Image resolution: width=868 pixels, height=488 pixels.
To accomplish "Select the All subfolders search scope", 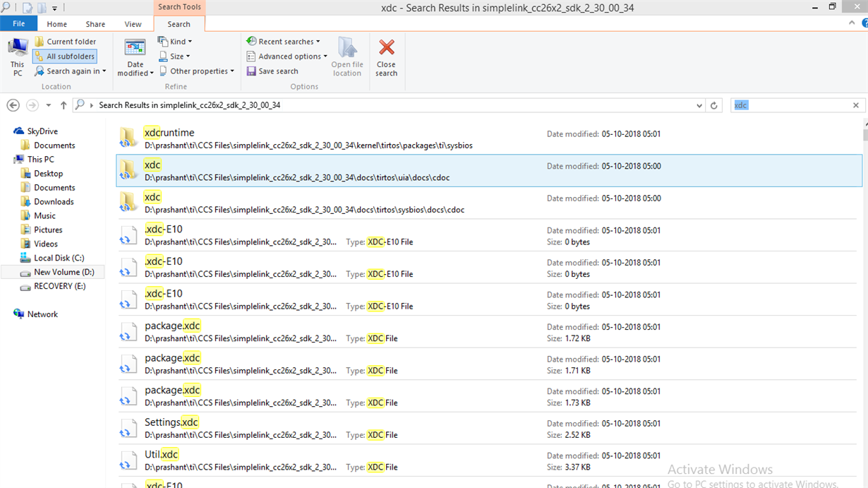I will pos(64,56).
